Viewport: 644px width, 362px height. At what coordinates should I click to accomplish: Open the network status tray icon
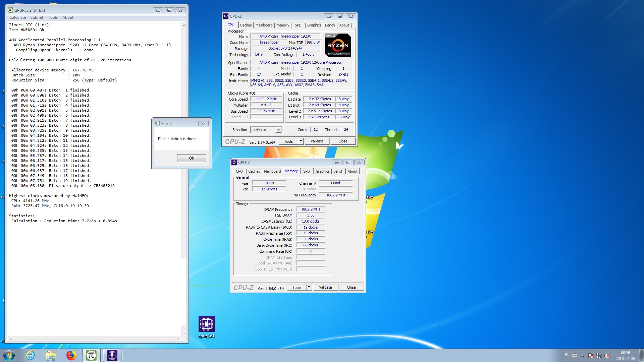coord(599,356)
